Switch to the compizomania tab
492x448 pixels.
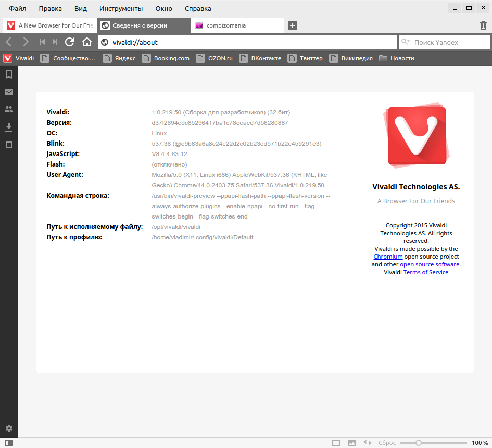(x=237, y=25)
